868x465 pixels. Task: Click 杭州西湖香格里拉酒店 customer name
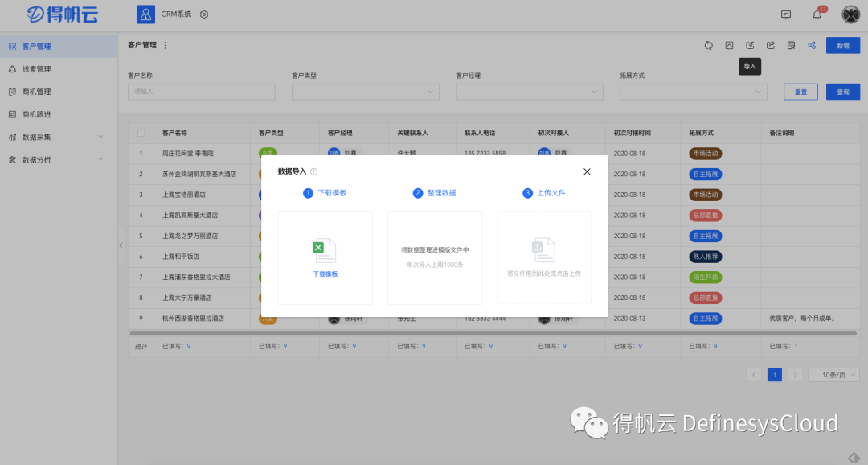point(193,319)
